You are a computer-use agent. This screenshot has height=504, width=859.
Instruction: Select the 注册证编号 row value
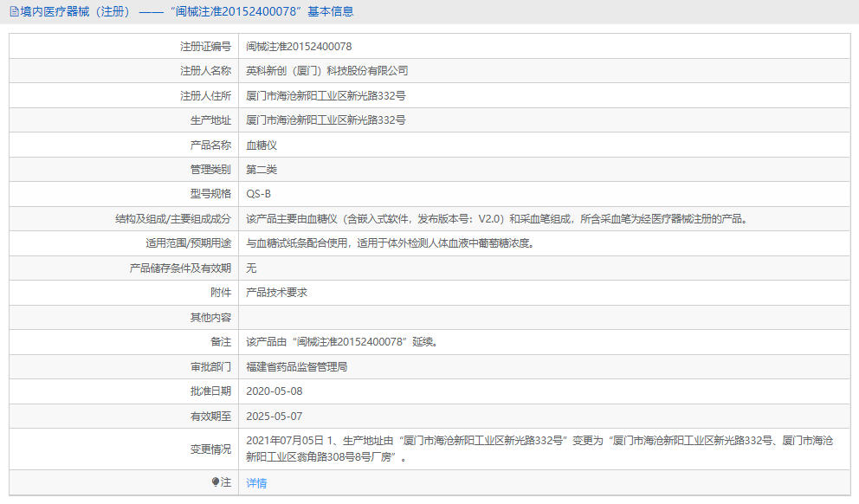click(x=297, y=46)
